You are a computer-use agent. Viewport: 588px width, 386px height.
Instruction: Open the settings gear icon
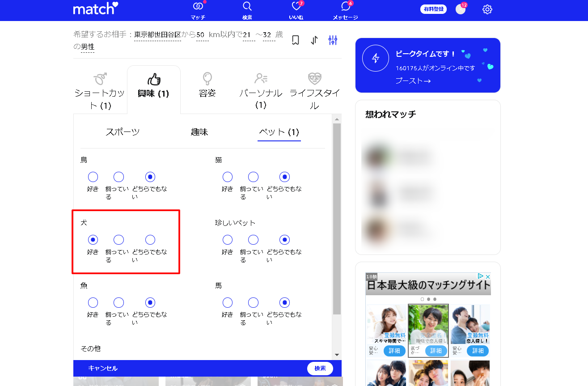(x=487, y=9)
